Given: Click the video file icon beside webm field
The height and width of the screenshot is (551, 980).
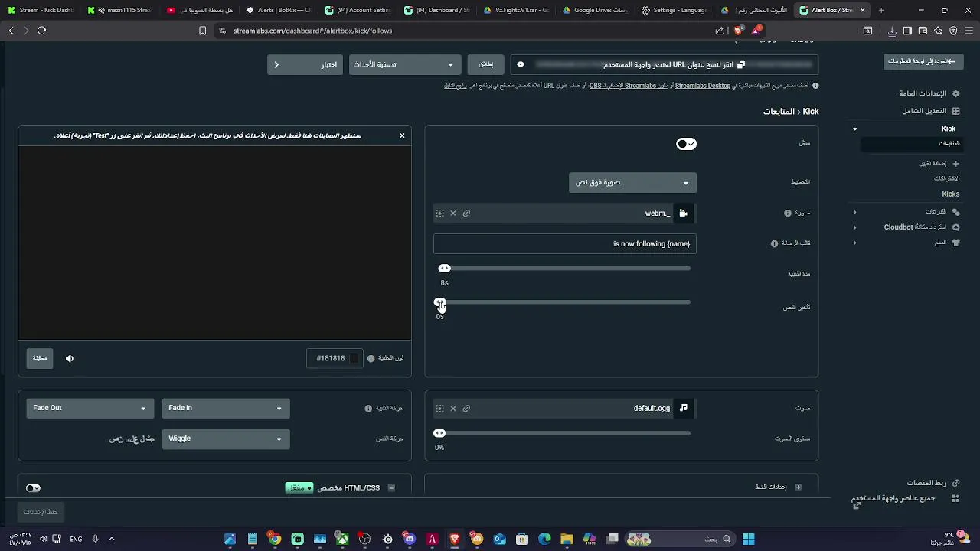Looking at the screenshot, I should [x=683, y=214].
